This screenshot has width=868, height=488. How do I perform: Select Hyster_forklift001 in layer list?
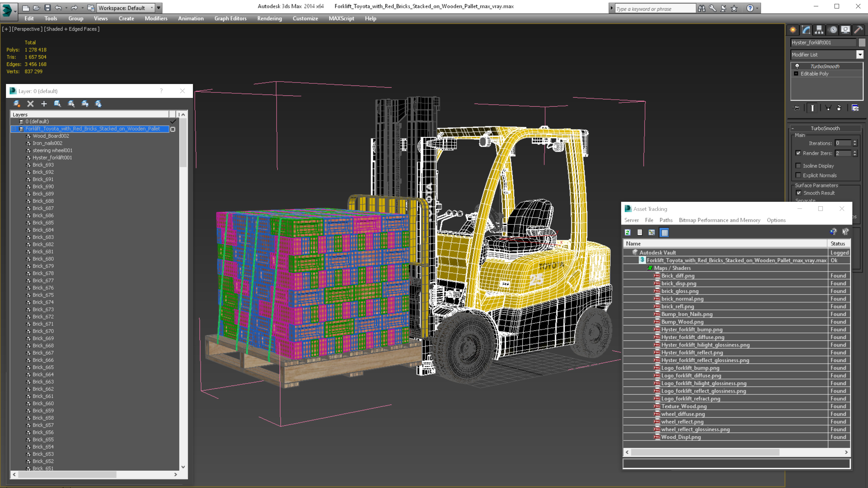52,158
